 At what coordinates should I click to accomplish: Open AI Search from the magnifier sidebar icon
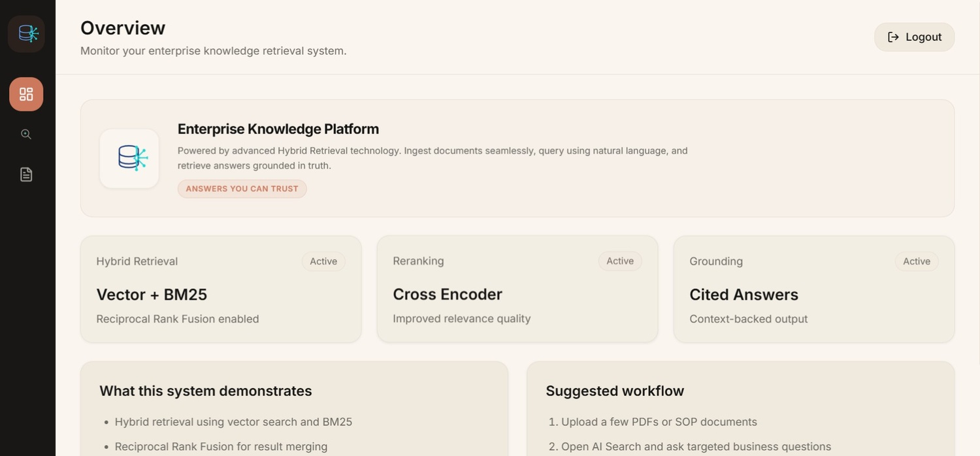coord(26,135)
